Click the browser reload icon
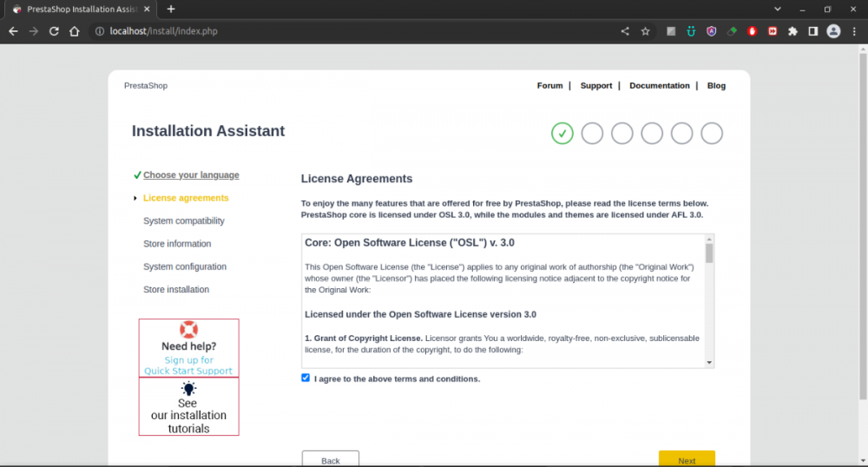This screenshot has width=868, height=467. click(54, 31)
